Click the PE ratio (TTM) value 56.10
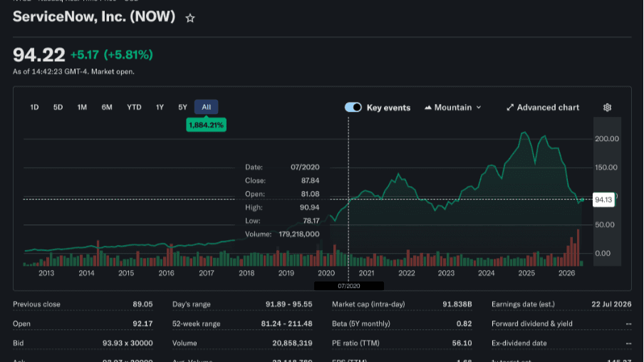 [462, 343]
